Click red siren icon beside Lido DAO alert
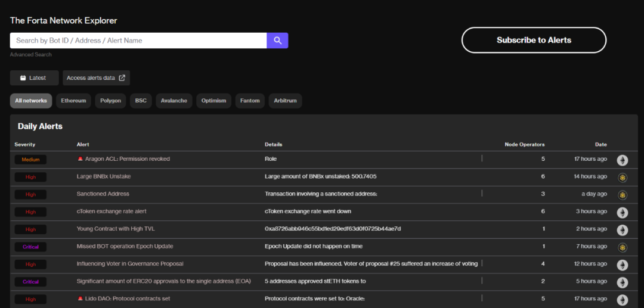Screen dimensions: 644x308 80,299
